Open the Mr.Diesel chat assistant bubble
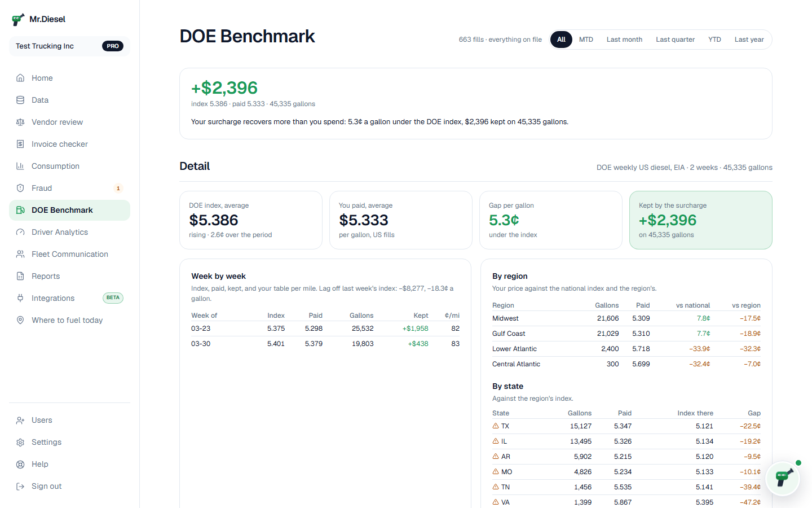The height and width of the screenshot is (508, 812). 783,479
